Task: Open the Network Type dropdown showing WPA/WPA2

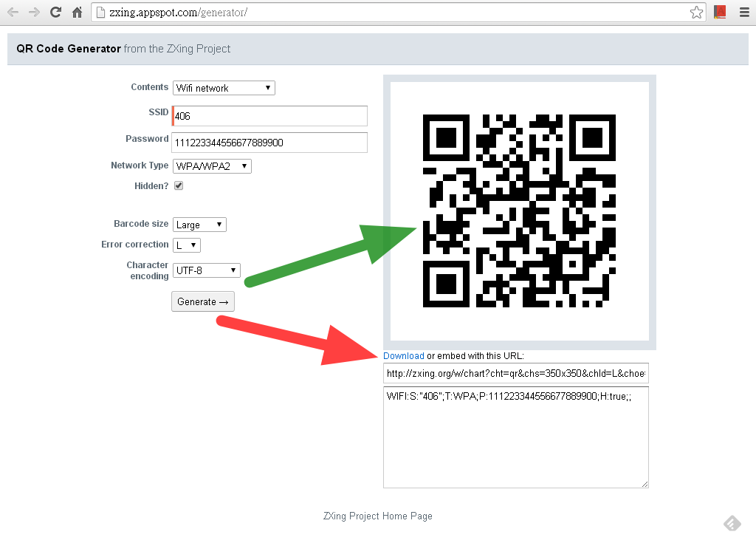Action: coord(212,166)
